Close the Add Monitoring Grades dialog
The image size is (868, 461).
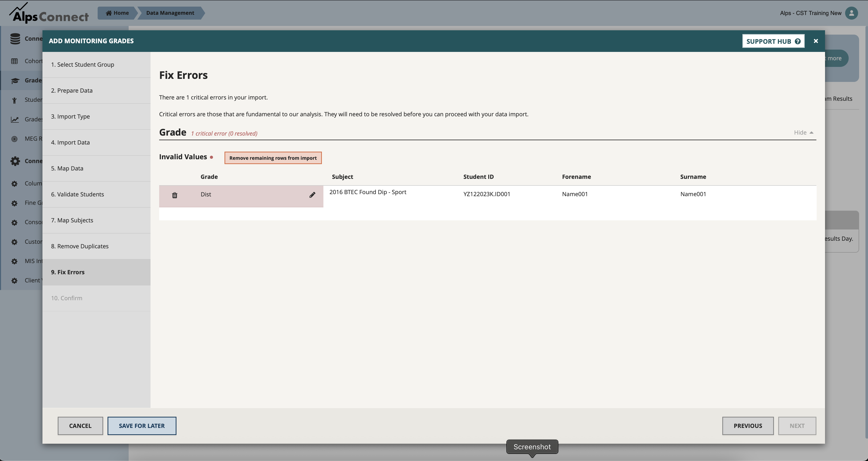coord(816,41)
